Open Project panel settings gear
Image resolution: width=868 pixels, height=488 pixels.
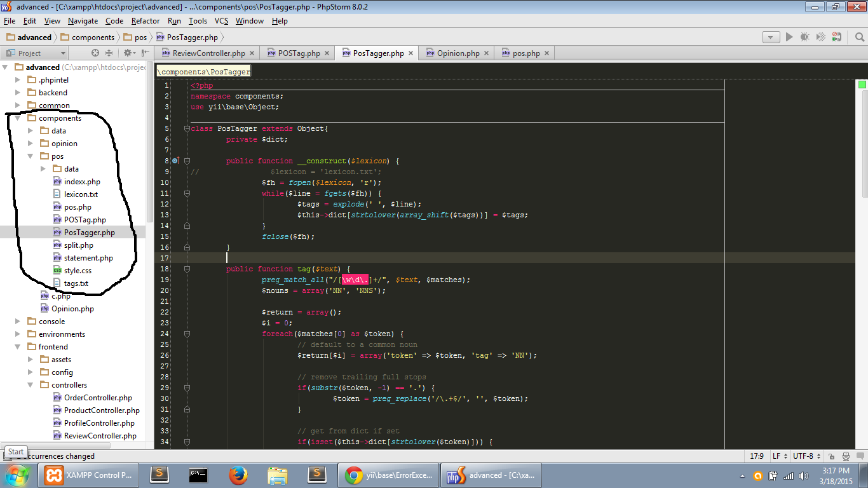129,53
